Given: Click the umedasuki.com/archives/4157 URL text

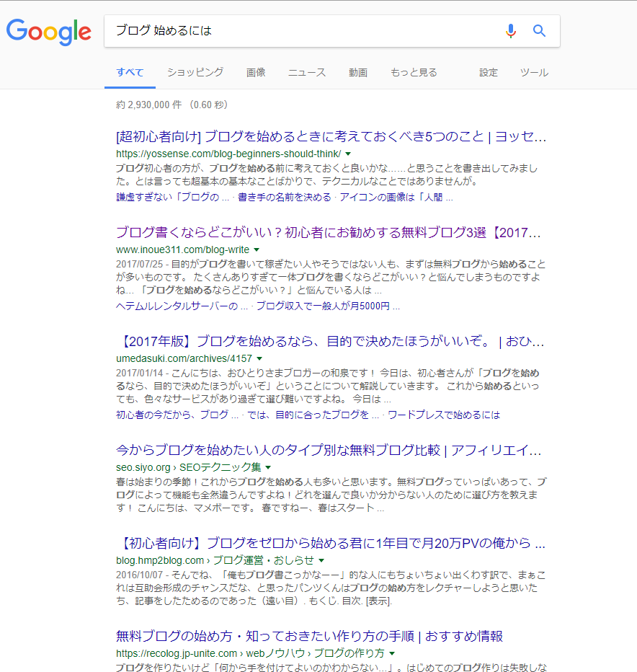Looking at the screenshot, I should [x=184, y=359].
